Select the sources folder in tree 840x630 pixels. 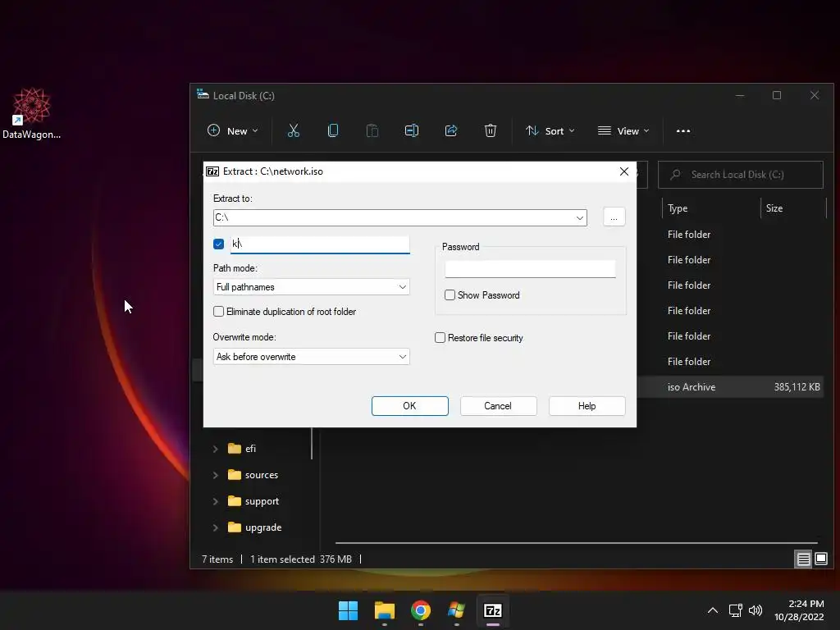point(262,475)
